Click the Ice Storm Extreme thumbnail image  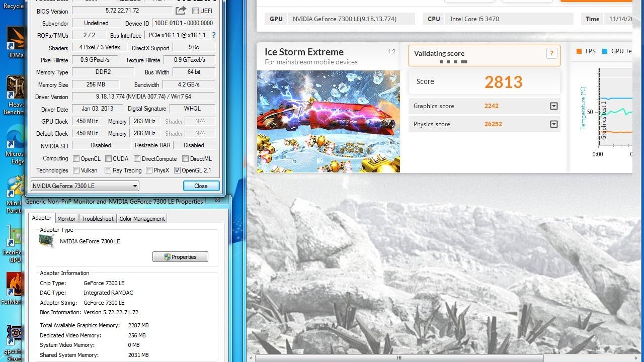(x=328, y=121)
